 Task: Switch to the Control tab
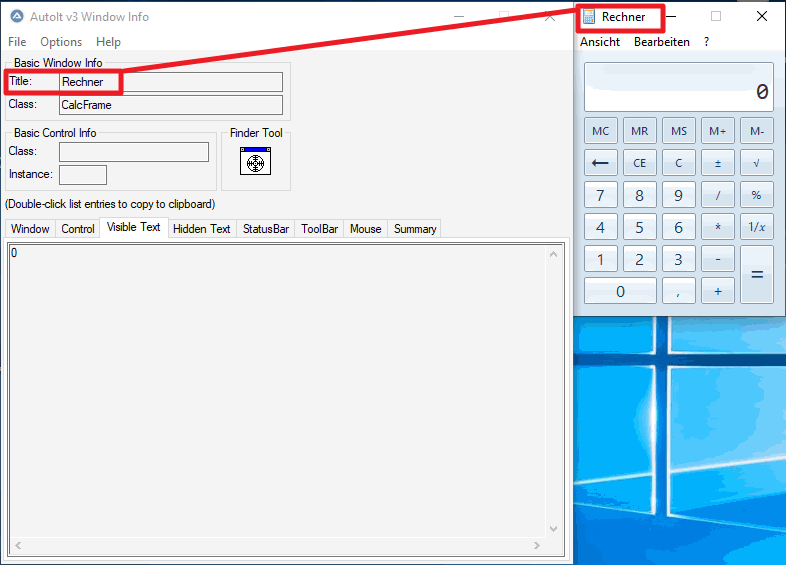(x=78, y=229)
